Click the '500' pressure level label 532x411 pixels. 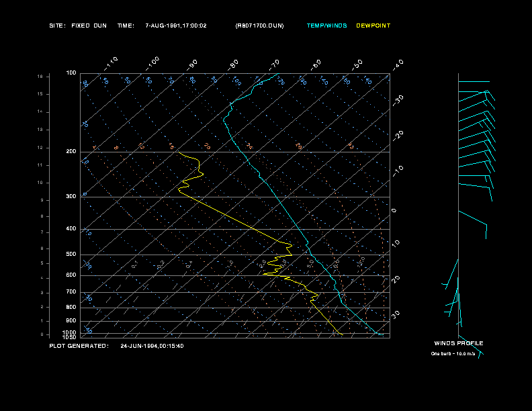(71, 255)
